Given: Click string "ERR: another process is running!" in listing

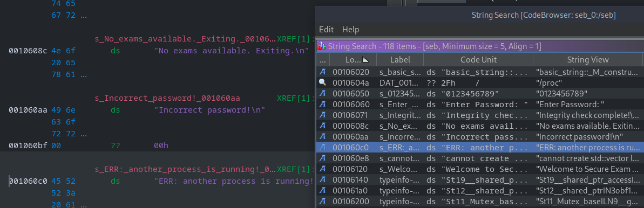Looking at the screenshot, I should click(234, 181).
